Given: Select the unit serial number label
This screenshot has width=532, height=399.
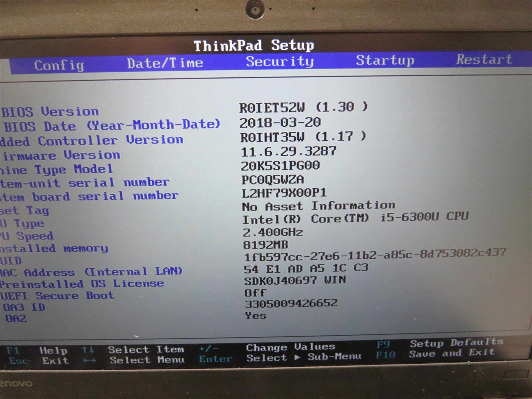Looking at the screenshot, I should 85,183.
